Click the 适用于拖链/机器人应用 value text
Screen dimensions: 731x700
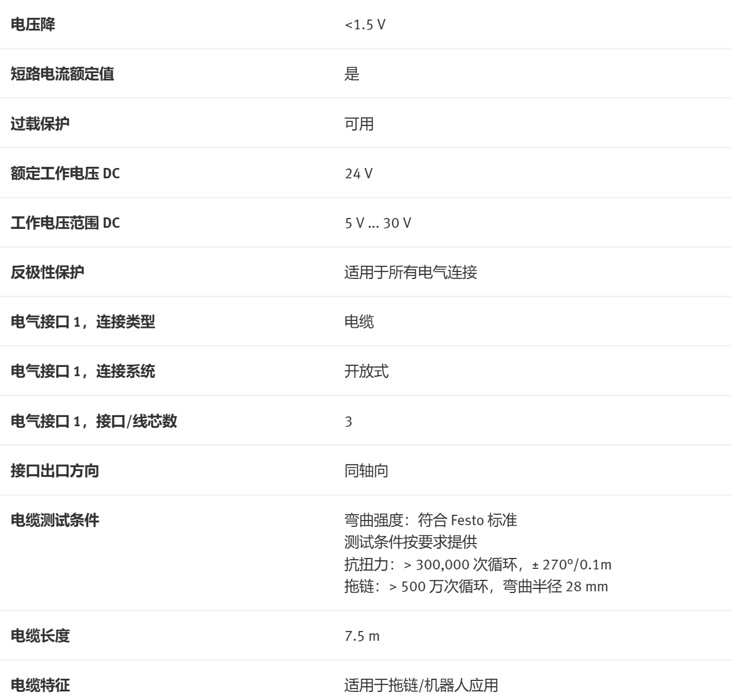[421, 686]
